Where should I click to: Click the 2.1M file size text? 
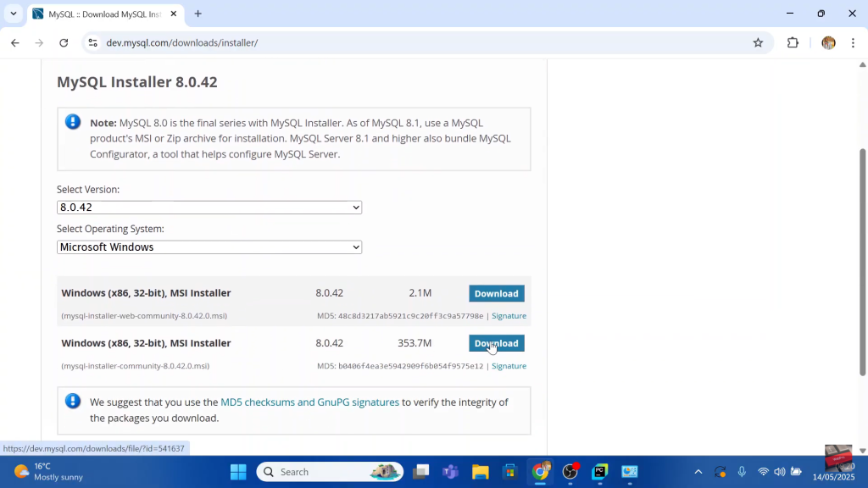click(420, 292)
